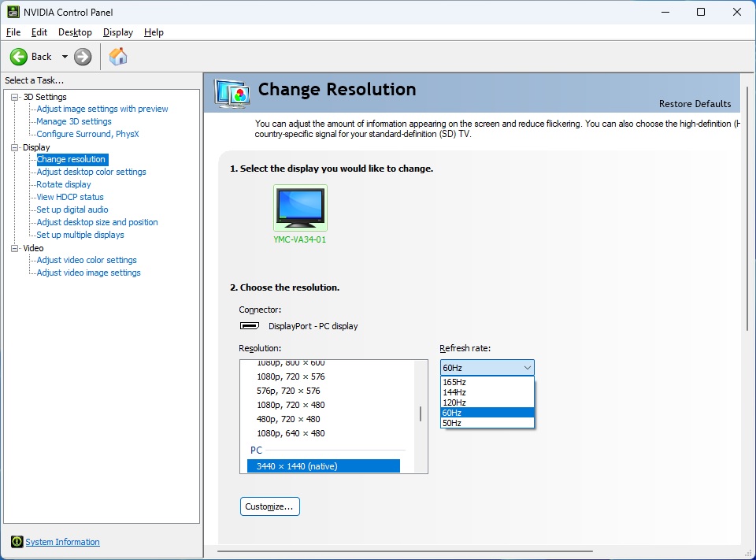This screenshot has width=756, height=560.
Task: Click the Customize... button
Action: (x=270, y=506)
